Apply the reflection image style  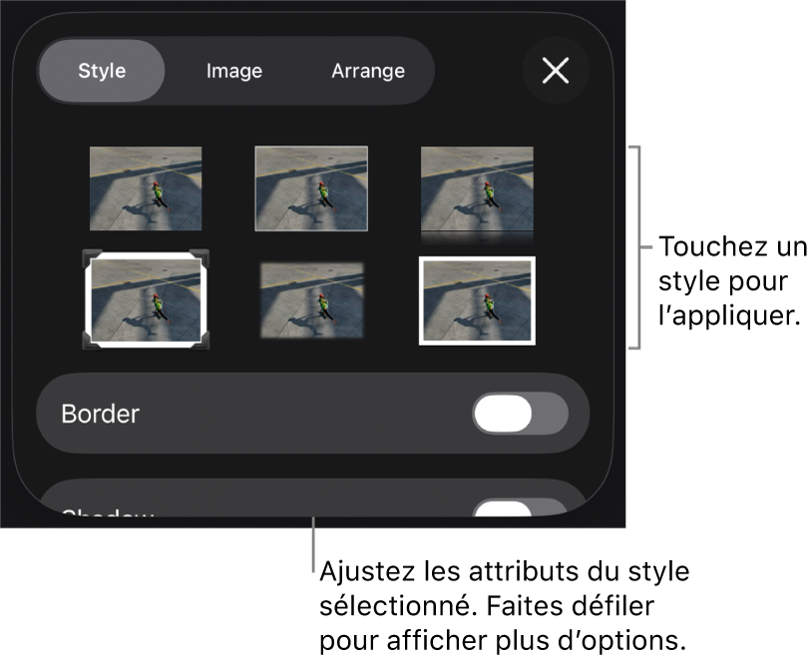(477, 194)
